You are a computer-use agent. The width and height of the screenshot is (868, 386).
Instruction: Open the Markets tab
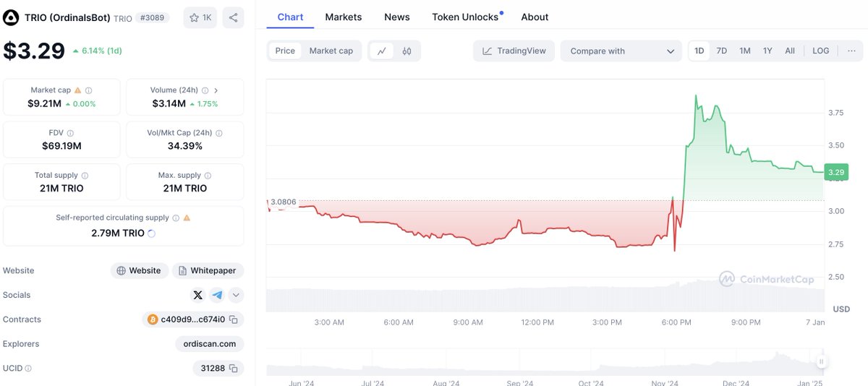coord(344,17)
